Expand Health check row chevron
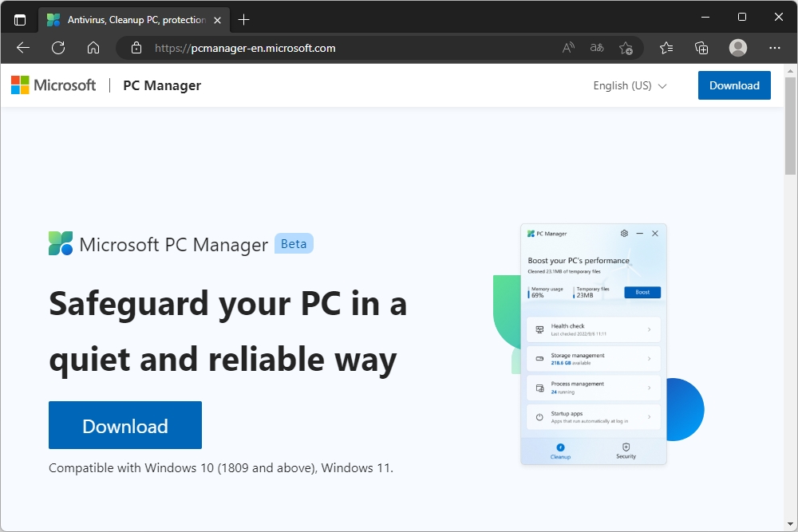798x532 pixels. (649, 329)
